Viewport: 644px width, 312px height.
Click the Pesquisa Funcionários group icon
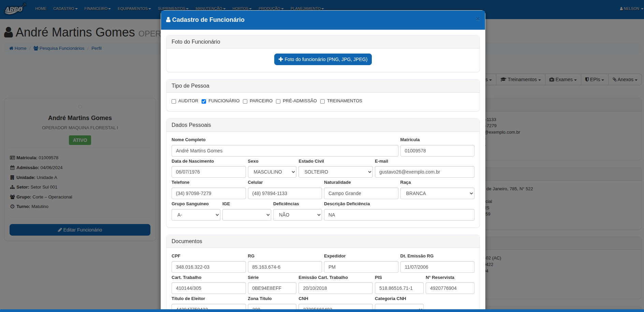tap(36, 48)
